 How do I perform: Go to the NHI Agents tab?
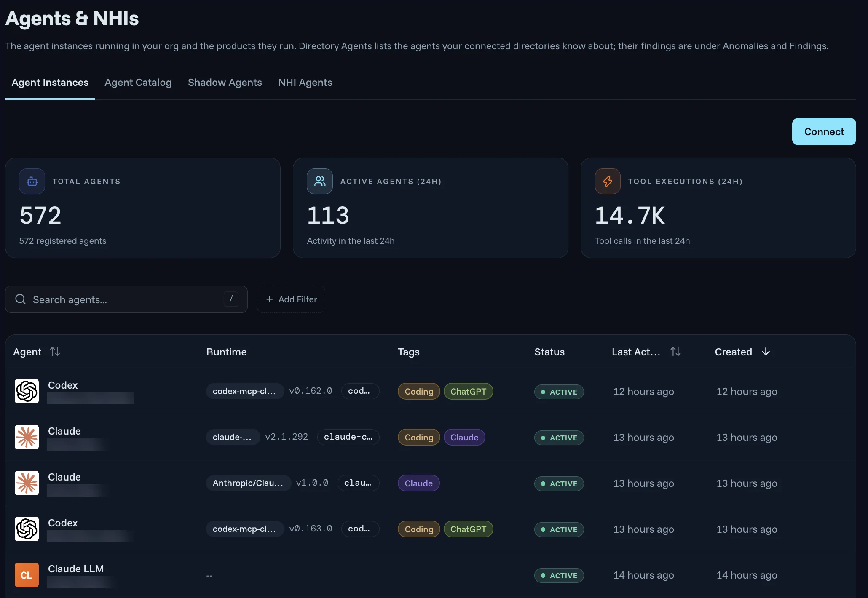click(x=305, y=83)
